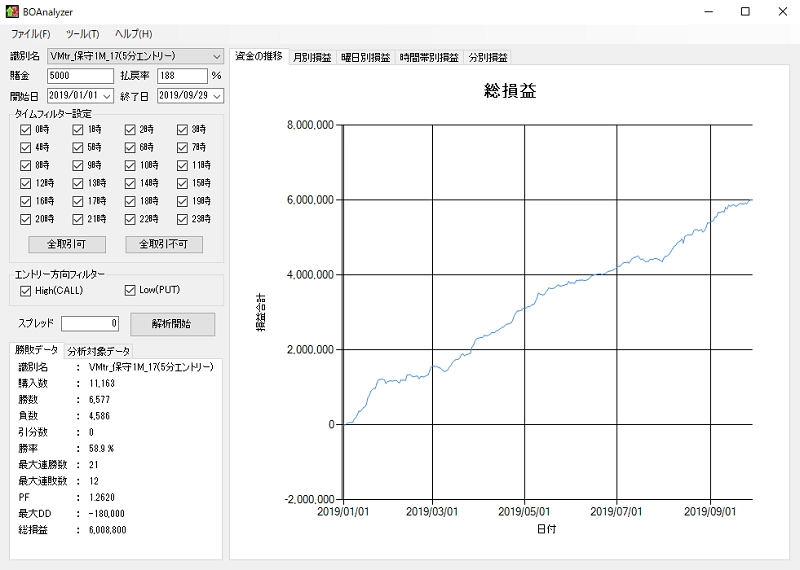This screenshot has height=570, width=800.
Task: Toggle the 5時 checkbox
Action: (x=78, y=147)
